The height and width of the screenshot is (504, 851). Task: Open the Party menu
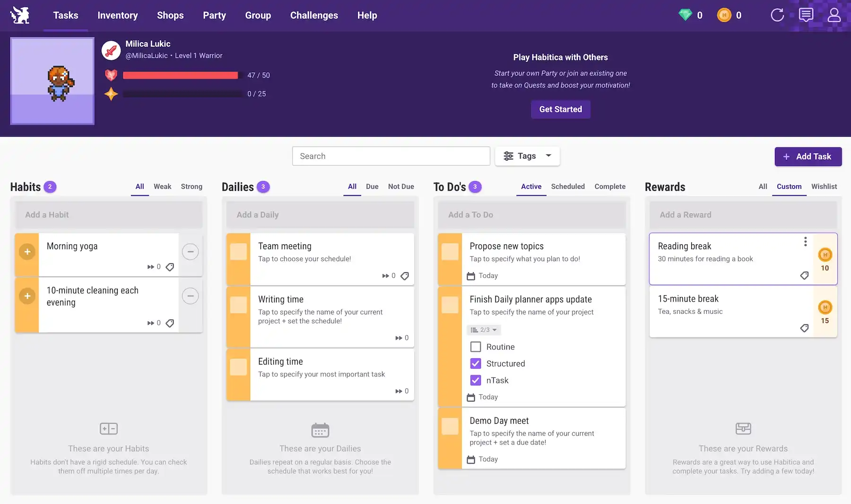click(214, 15)
